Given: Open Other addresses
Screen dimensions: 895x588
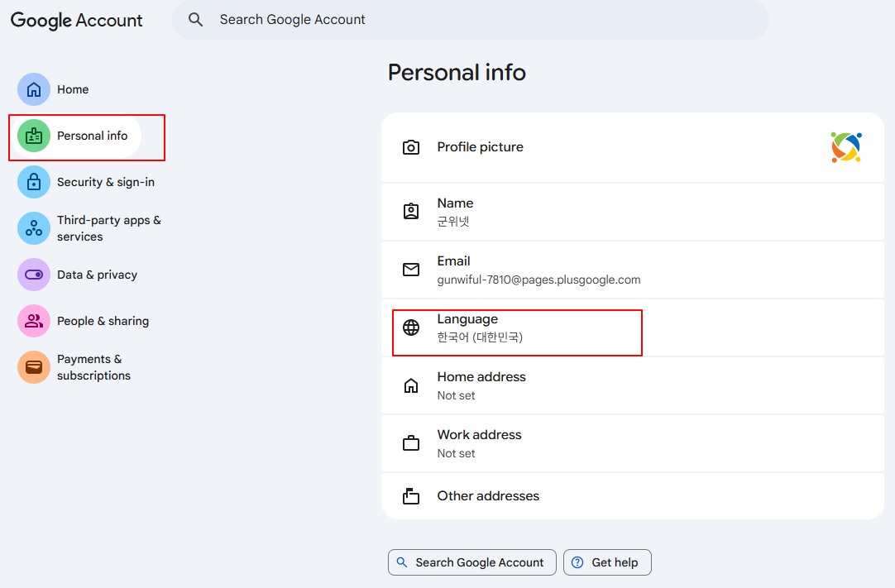Looking at the screenshot, I should (x=632, y=496).
